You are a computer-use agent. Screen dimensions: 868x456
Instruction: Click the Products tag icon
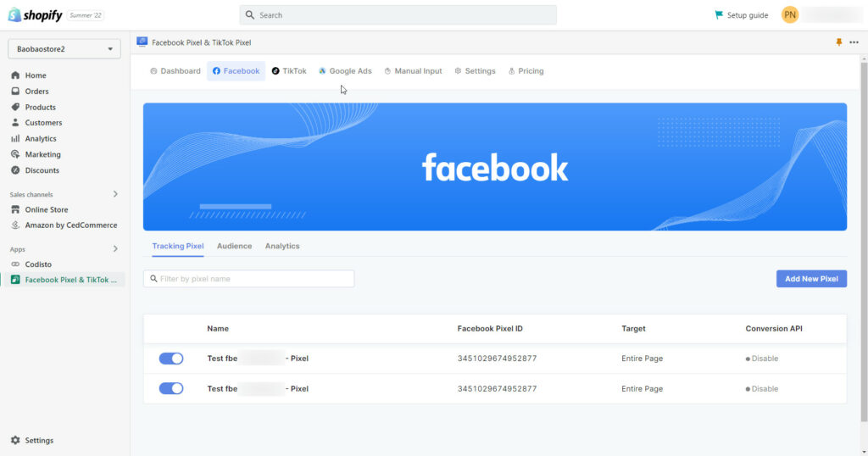point(15,107)
